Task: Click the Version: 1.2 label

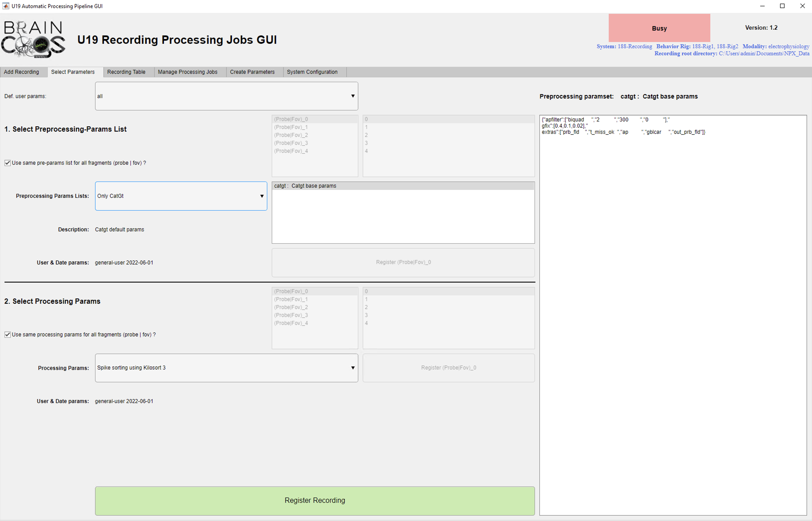Action: pyautogui.click(x=761, y=28)
